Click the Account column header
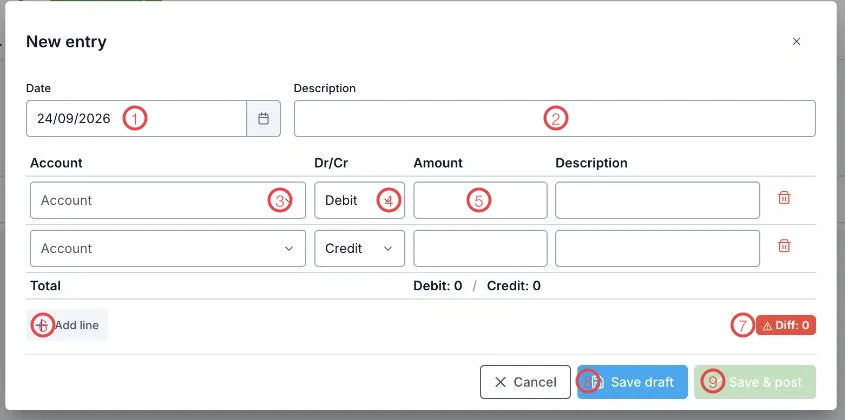The image size is (845, 420). pos(56,163)
